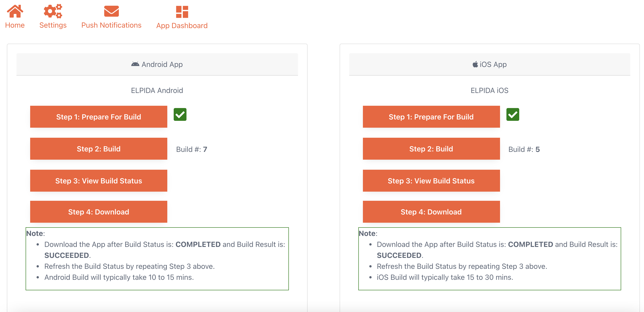Toggle the Android prepare-build green checkmark
The width and height of the screenshot is (644, 312).
[180, 115]
